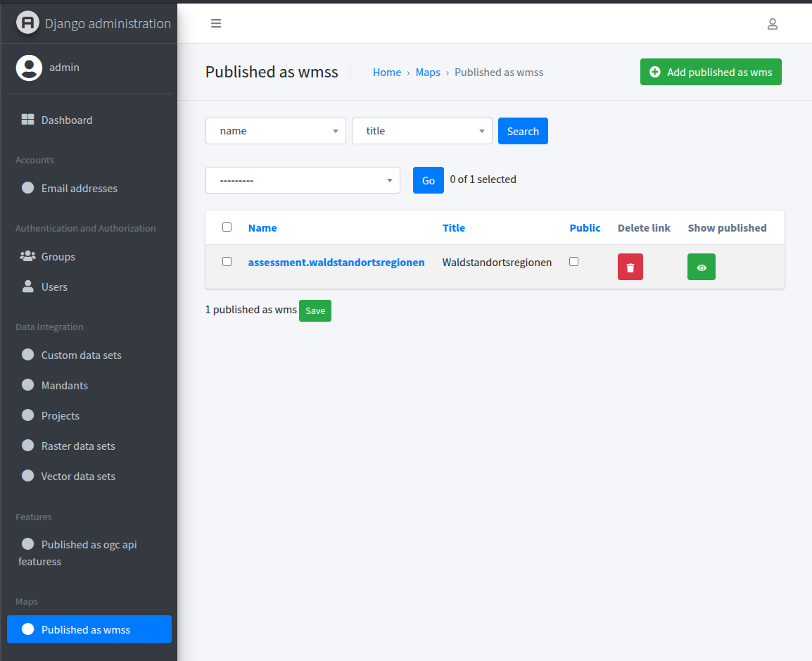The width and height of the screenshot is (812, 661).
Task: Select the assessment.waldstandortsregionen row checkbox
Action: (227, 262)
